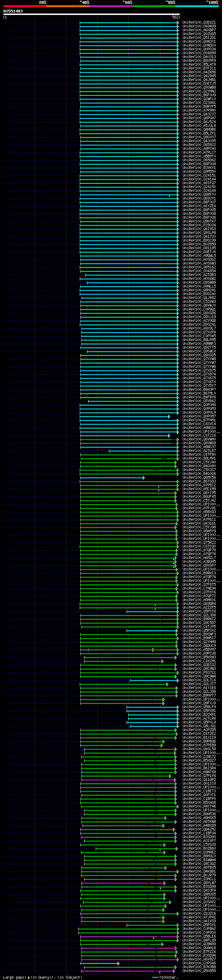Select UniRef100_A8IFQ7 hit
222x980 pixels.
(199, 183)
